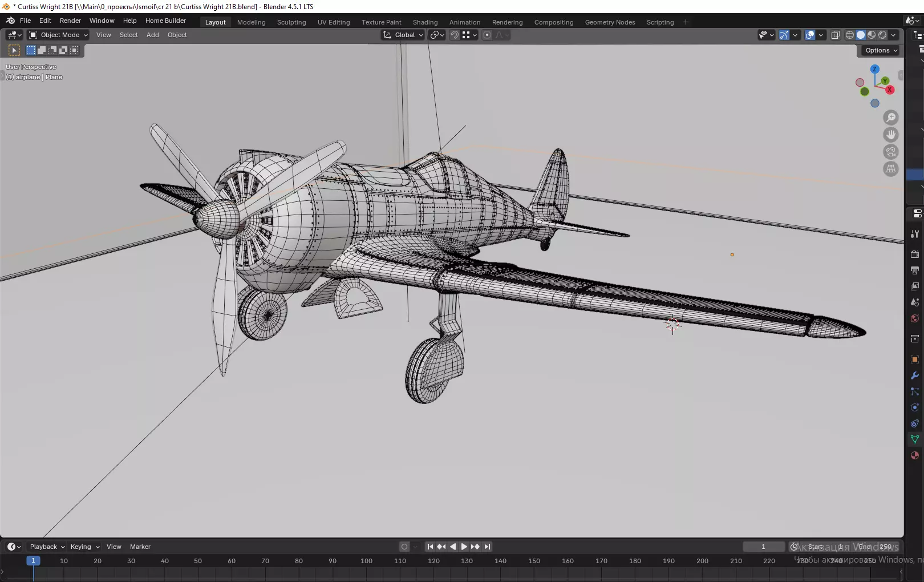This screenshot has width=924, height=582.
Task: Add a new workspace with plus
Action: pos(686,22)
